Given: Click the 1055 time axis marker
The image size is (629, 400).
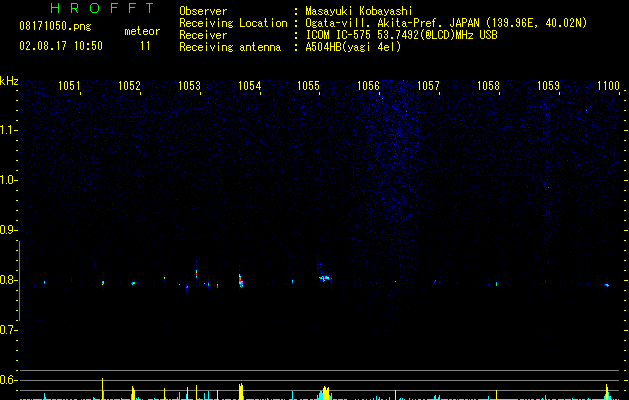Looking at the screenshot, I should point(308,86).
